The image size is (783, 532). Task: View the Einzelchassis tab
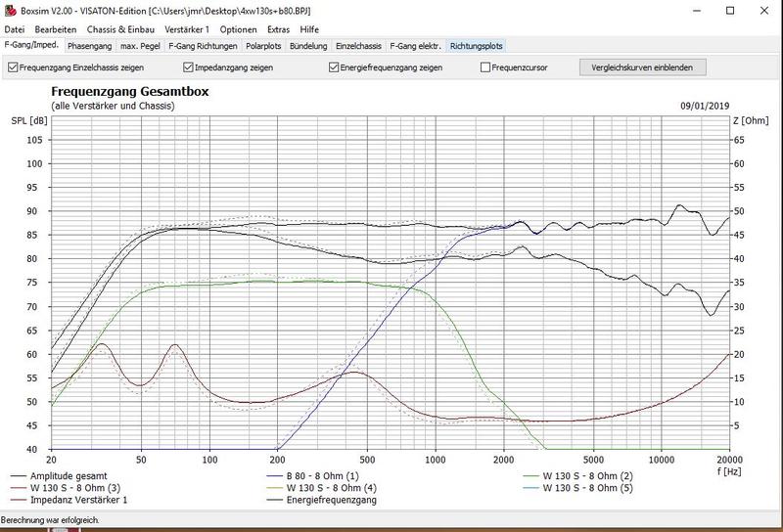pyautogui.click(x=358, y=46)
